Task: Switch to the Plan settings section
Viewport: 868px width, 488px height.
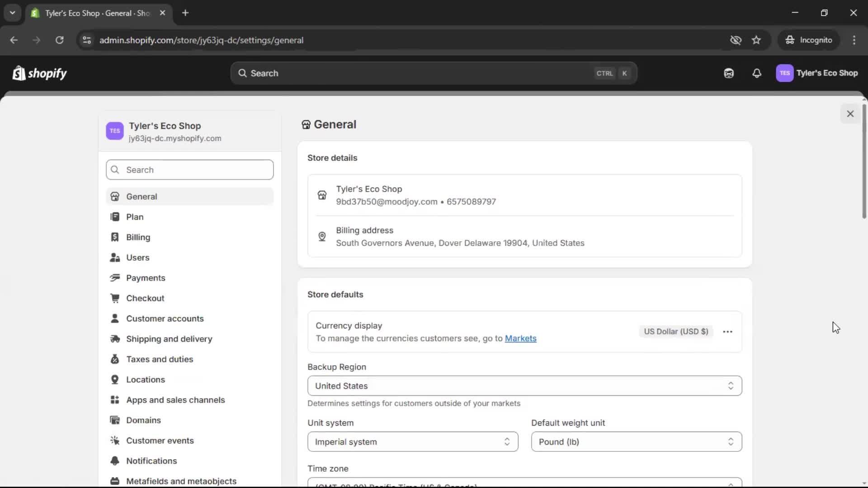Action: click(135, 216)
